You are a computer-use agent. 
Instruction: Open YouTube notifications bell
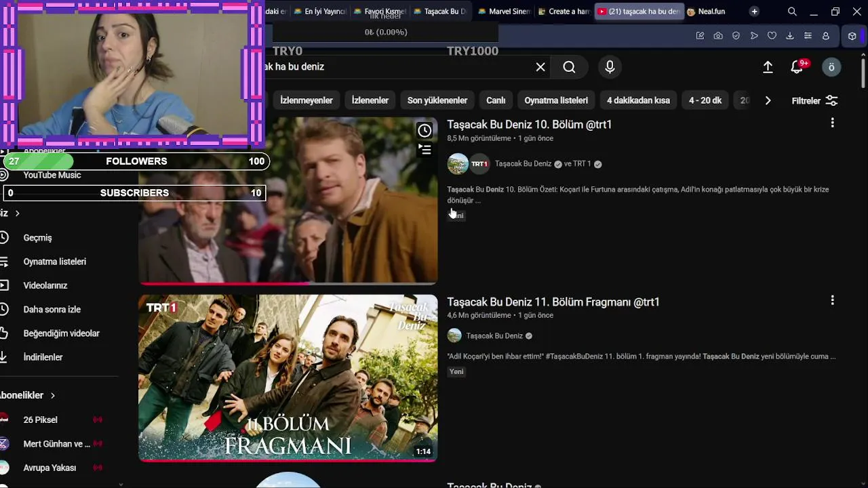pyautogui.click(x=797, y=67)
